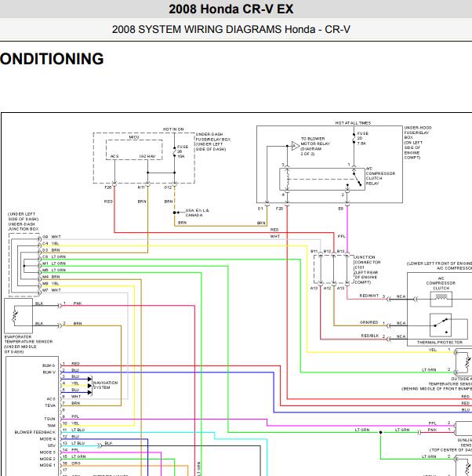Click the "E8" terminal label

(341, 209)
